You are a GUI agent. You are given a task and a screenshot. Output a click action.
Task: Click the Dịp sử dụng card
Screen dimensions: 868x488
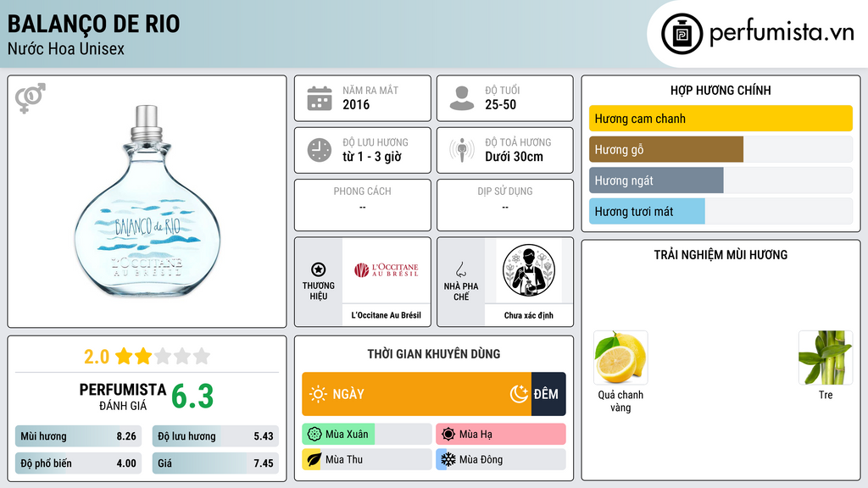point(505,205)
